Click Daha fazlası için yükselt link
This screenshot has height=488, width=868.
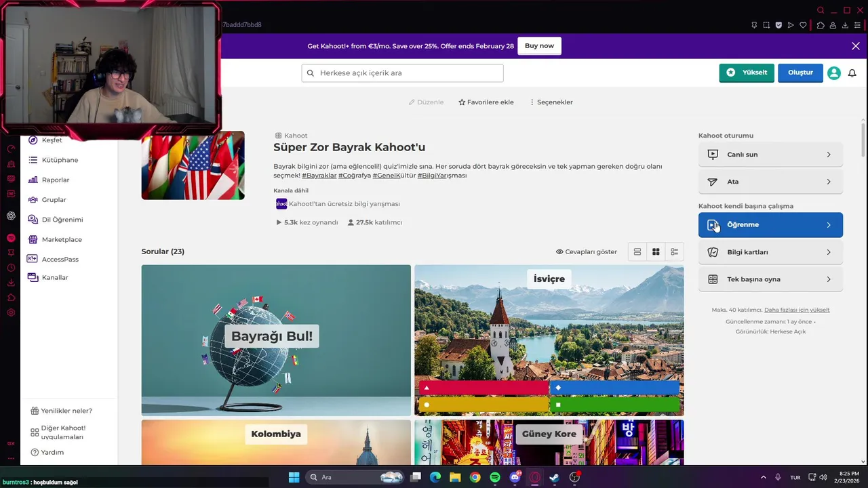click(797, 310)
